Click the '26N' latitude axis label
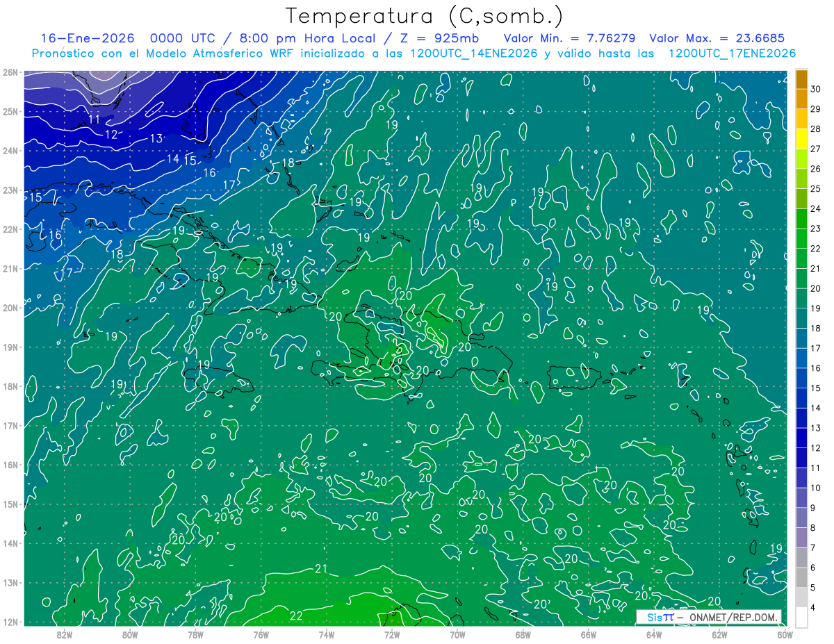 [x=10, y=72]
